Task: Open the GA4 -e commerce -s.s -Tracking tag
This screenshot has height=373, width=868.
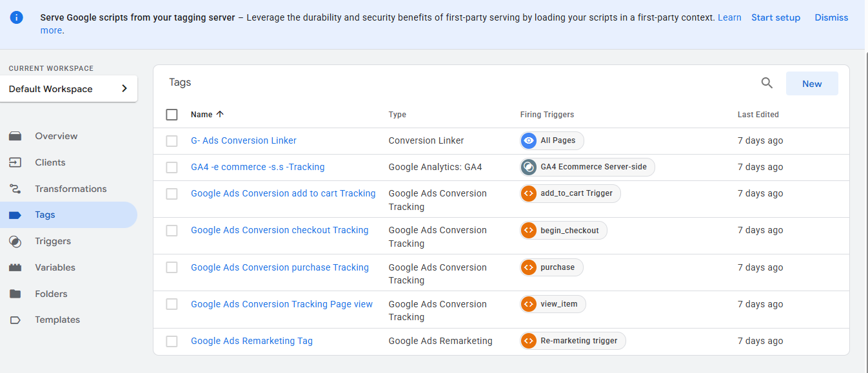Action: click(258, 167)
